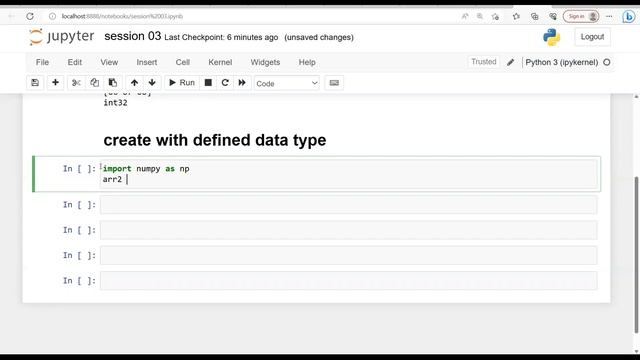Click (unsaved changes) status text
The image size is (640, 360).
pos(319,38)
